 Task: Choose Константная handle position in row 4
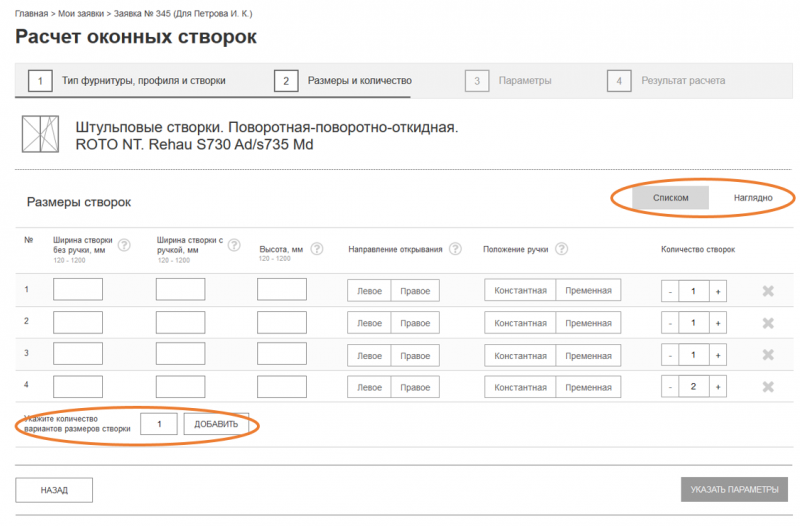(520, 387)
